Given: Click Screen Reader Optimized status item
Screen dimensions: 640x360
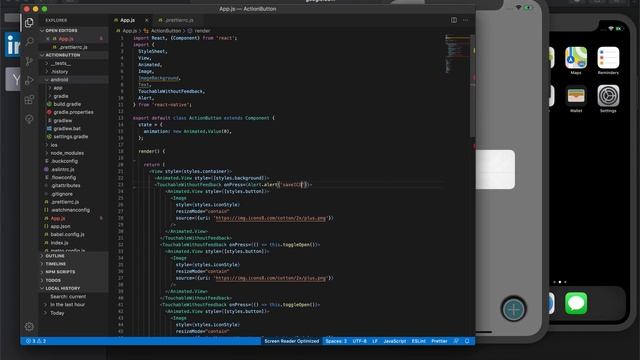Looking at the screenshot, I should tap(291, 341).
